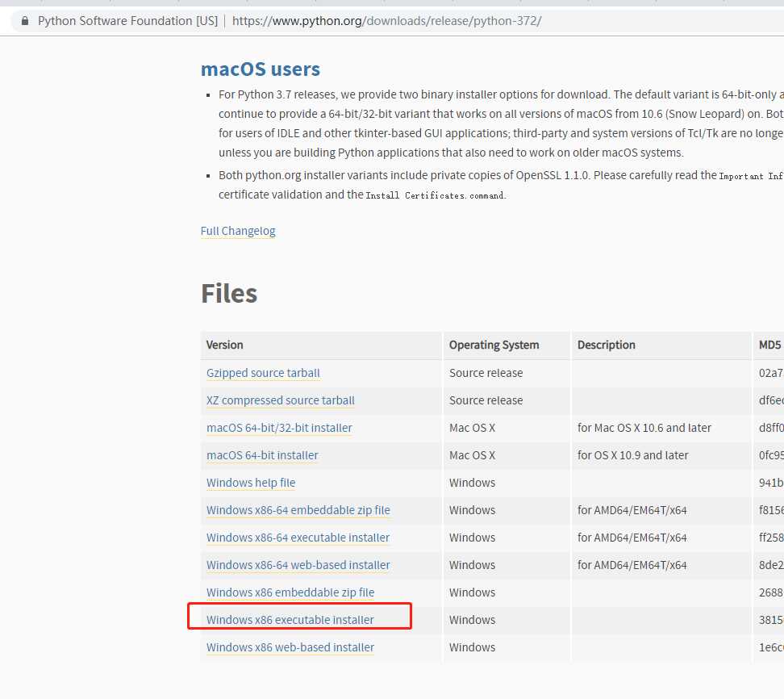Click 'Mac OS X' in macOS 64-bit installer row
The height and width of the screenshot is (699, 784).
472,456
